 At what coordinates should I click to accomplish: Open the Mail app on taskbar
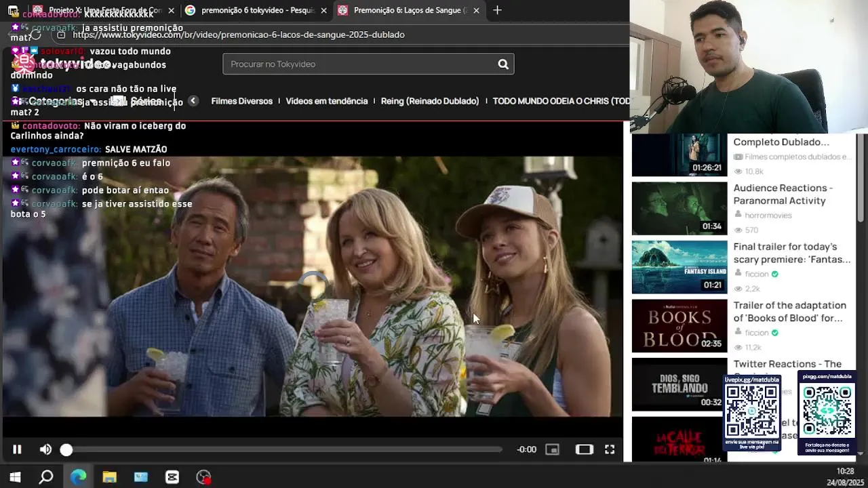(141, 477)
